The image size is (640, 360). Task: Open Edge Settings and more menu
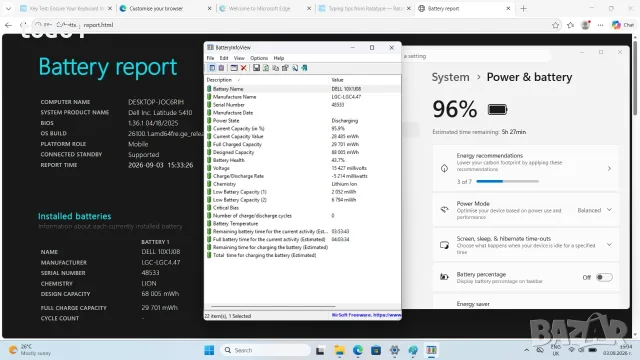[600, 25]
